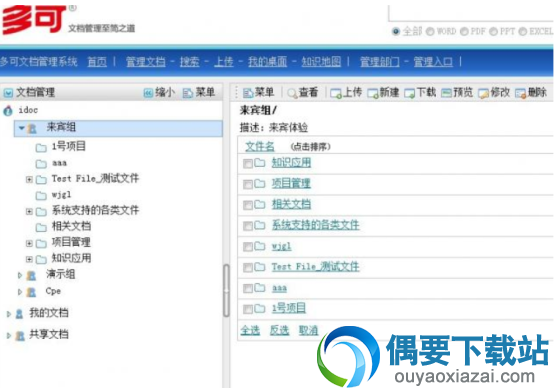Viewport: 560px width, 388px height.
Task: Open the 相关文档 folder link in list
Action: 291,204
